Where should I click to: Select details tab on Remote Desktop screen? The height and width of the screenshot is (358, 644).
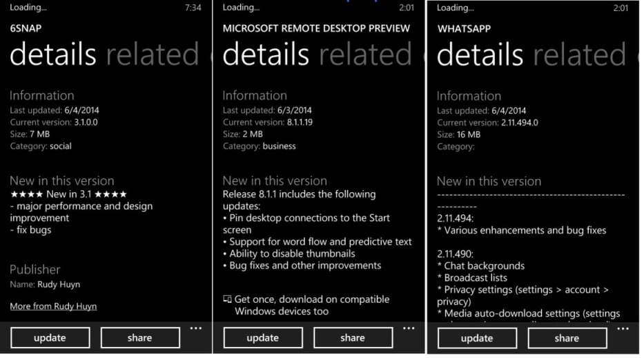point(266,55)
